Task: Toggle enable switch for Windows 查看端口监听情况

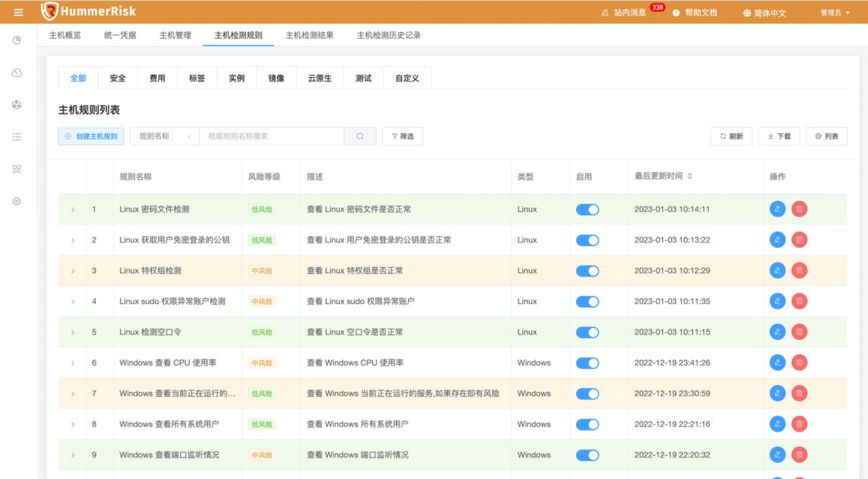Action: tap(588, 455)
